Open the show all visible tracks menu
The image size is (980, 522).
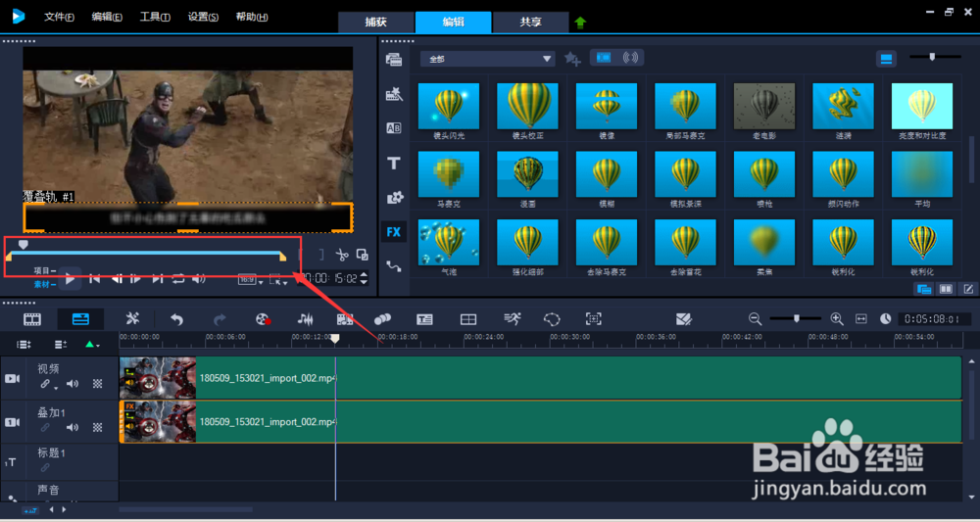[24, 345]
